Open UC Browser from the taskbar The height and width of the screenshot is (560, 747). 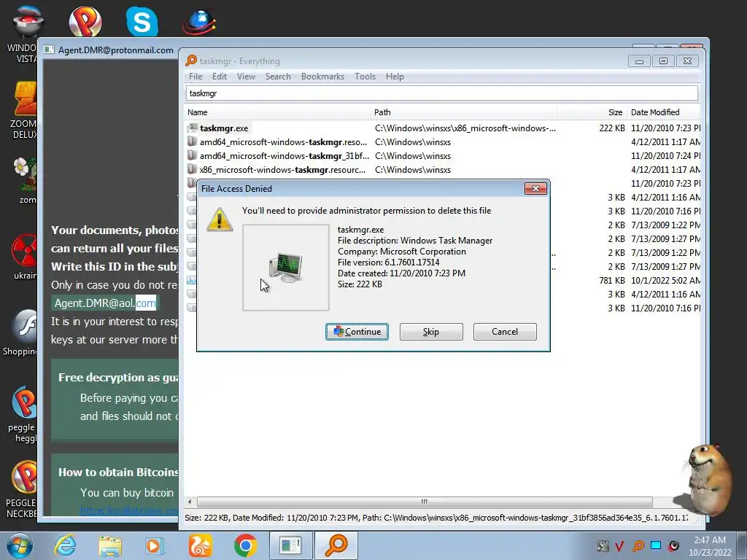pos(200,545)
